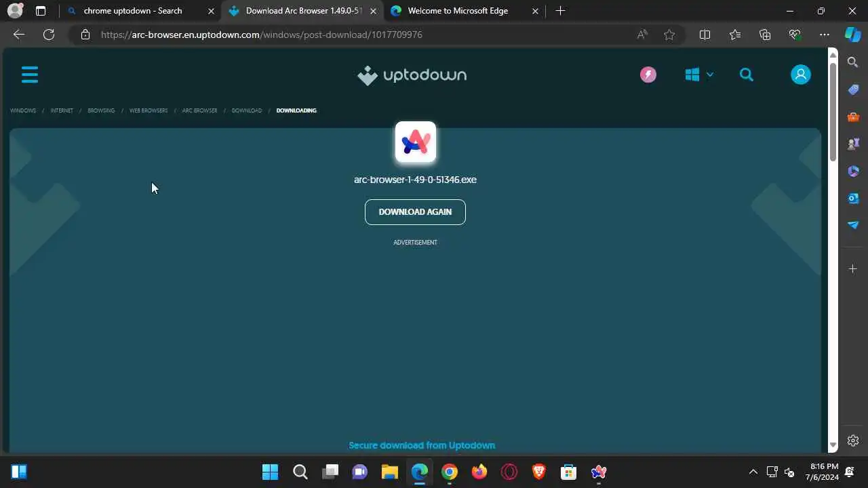Screen dimensions: 868x488
Task: Click Secure download from Uptodown text
Action: coord(422,445)
